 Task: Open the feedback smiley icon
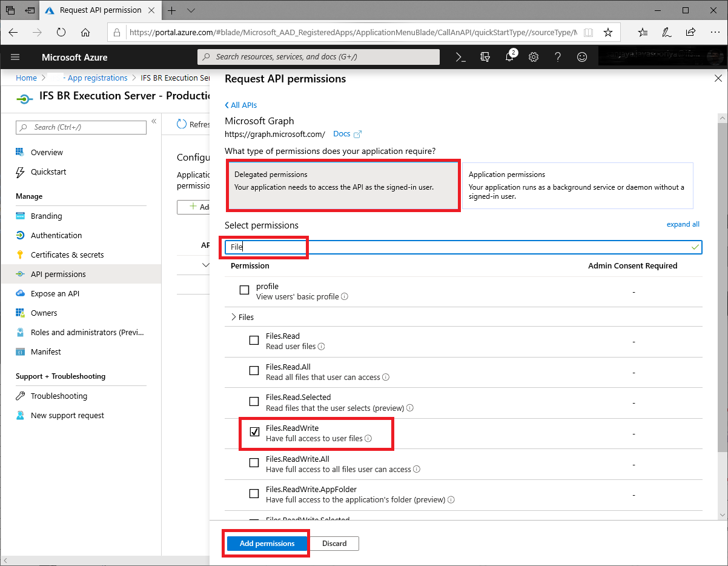click(582, 57)
